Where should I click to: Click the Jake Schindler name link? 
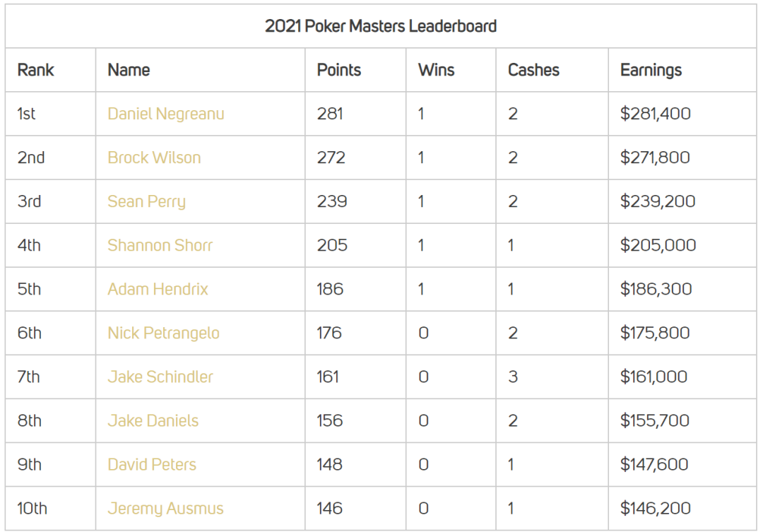(x=160, y=377)
